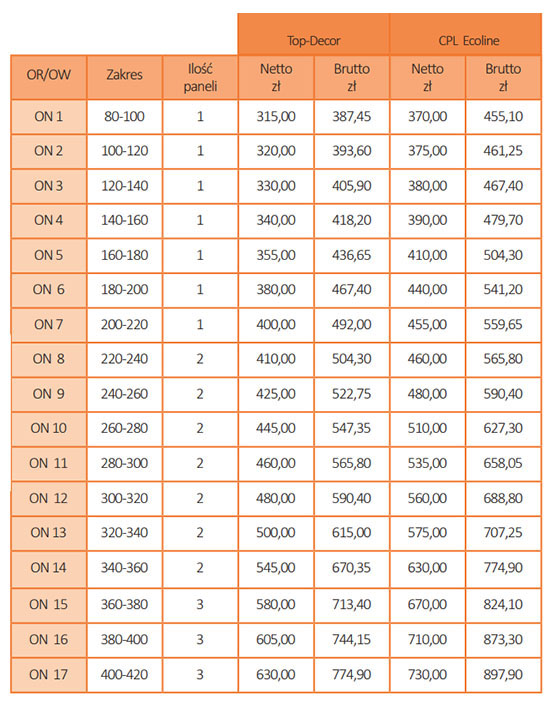This screenshot has height=701, width=550.
Task: Select the Zakres column header
Action: click(124, 77)
